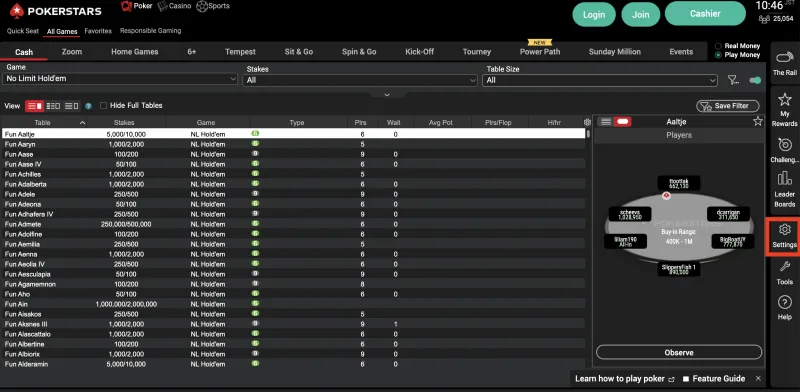The image size is (800, 392).
Task: Click the table list scrollbar
Action: pyautogui.click(x=588, y=134)
